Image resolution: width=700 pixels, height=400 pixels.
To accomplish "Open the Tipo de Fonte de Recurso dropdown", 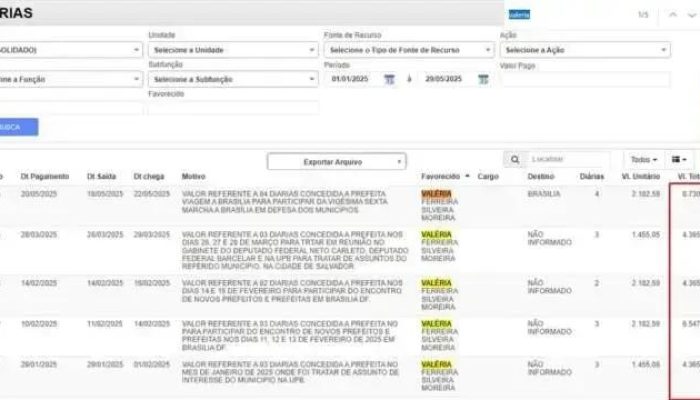I will point(408,50).
